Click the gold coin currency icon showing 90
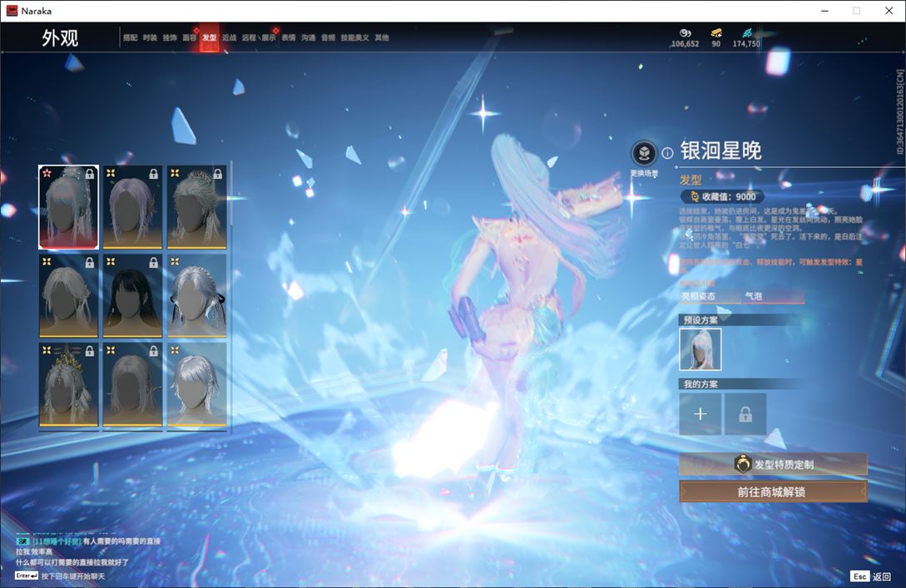 715,33
